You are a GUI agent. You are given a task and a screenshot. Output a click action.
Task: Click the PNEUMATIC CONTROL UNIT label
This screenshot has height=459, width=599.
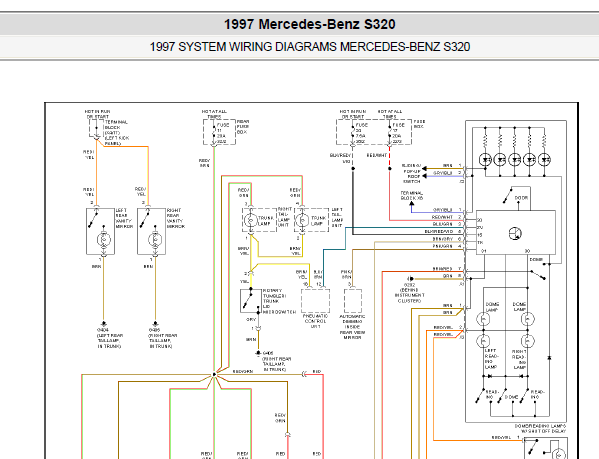(x=315, y=321)
